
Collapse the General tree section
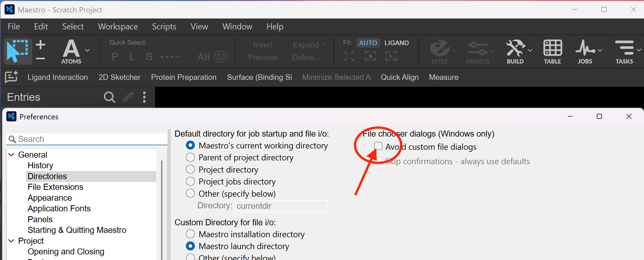tap(11, 155)
